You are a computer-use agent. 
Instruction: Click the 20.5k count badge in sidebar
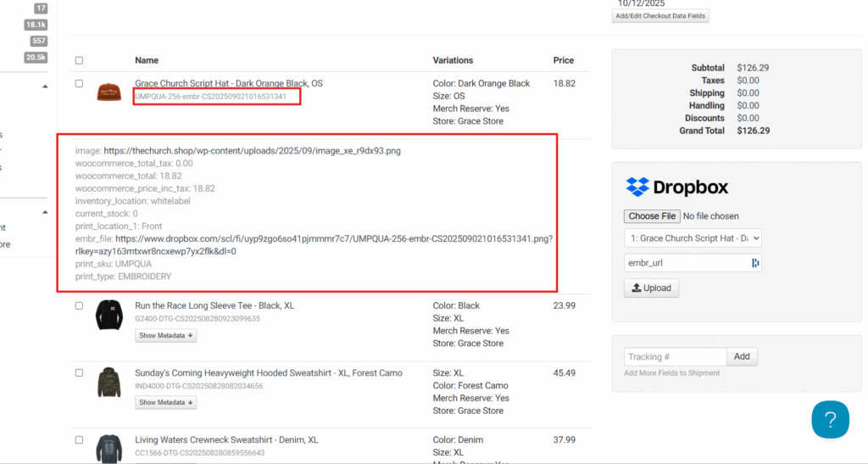pos(36,57)
